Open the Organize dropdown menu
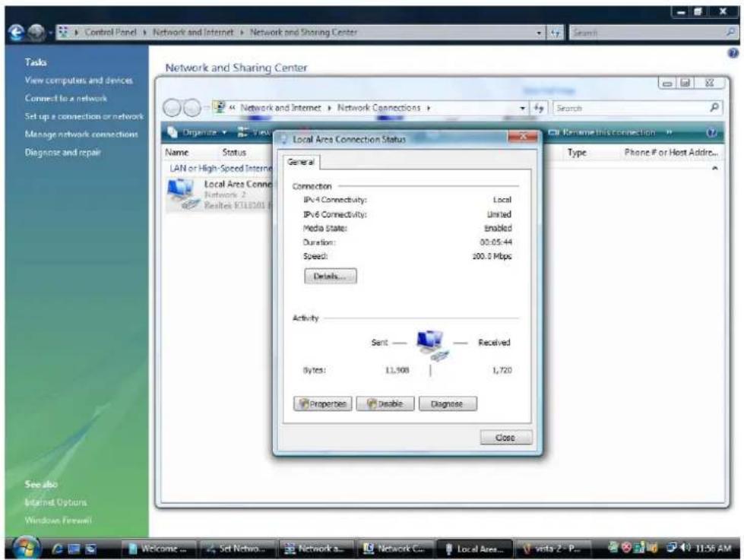The image size is (744, 560). point(198,132)
